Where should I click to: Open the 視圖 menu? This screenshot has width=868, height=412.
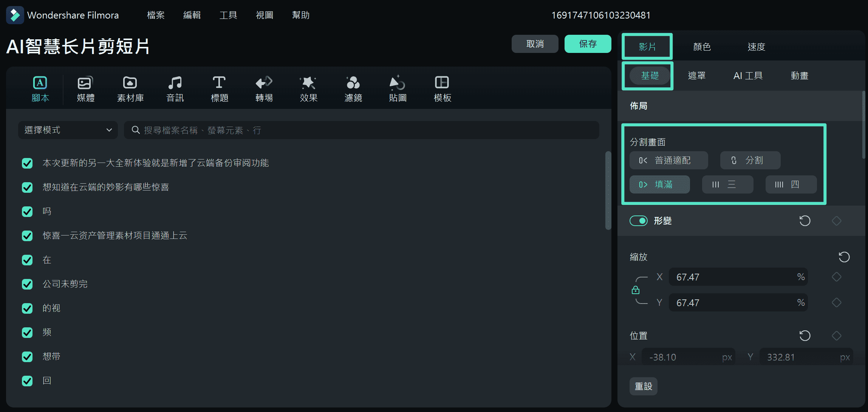265,15
